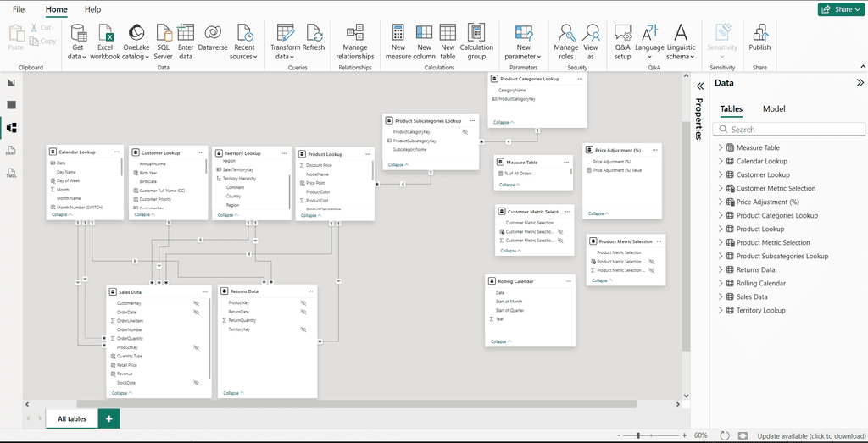The width and height of the screenshot is (868, 443).
Task: Open the Help ribbon tab
Action: click(x=93, y=9)
